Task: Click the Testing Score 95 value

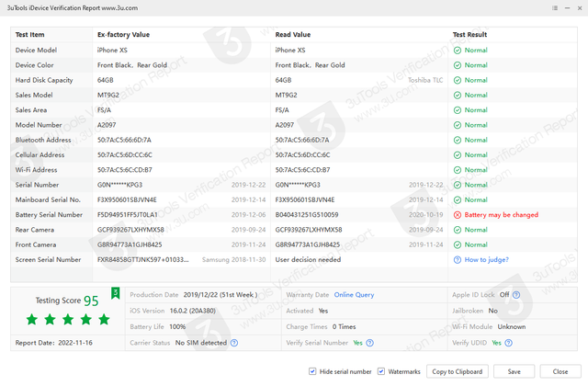Action: [x=91, y=301]
